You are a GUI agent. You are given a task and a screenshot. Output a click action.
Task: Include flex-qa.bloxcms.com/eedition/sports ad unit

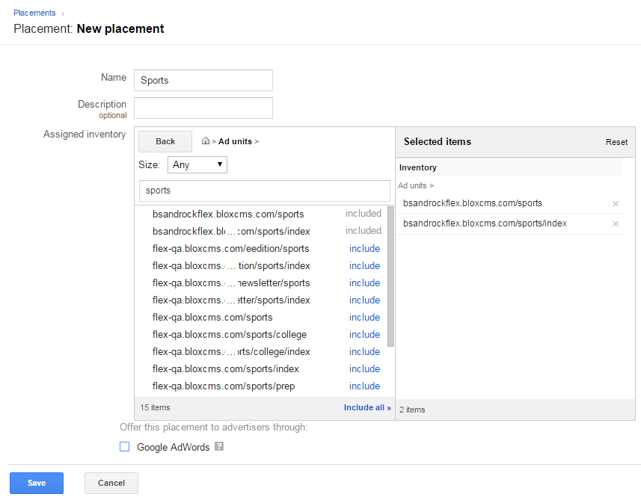(x=364, y=249)
